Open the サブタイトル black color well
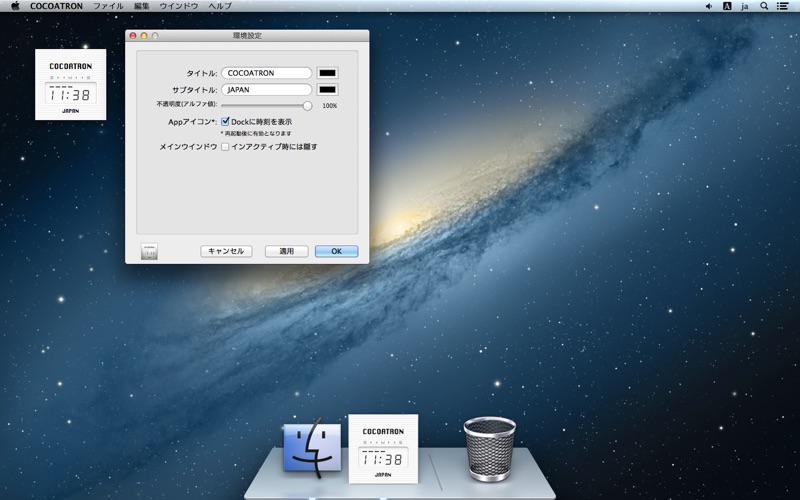The image size is (800, 500). click(x=328, y=90)
